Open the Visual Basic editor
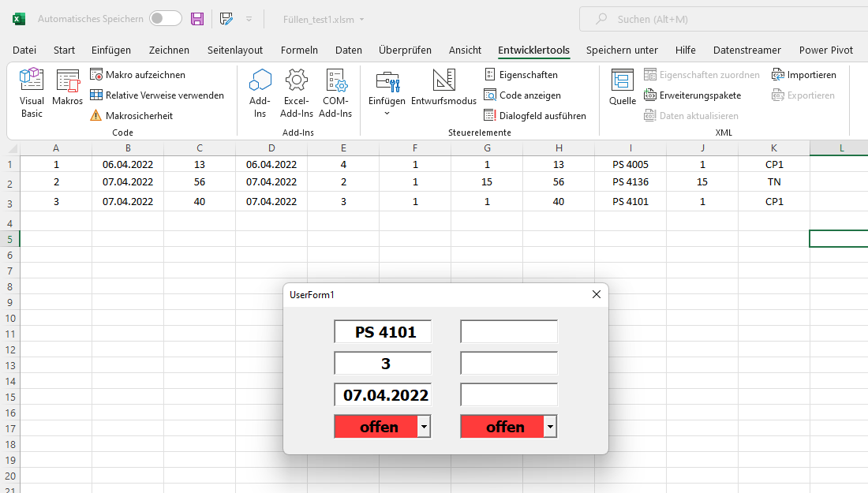 (32, 93)
